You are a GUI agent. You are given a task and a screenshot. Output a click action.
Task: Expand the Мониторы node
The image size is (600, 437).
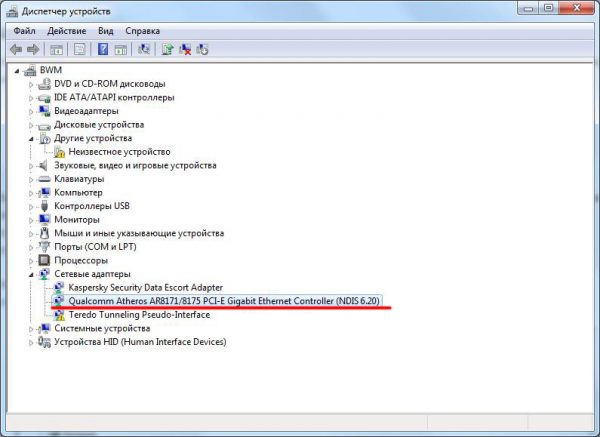(31, 220)
